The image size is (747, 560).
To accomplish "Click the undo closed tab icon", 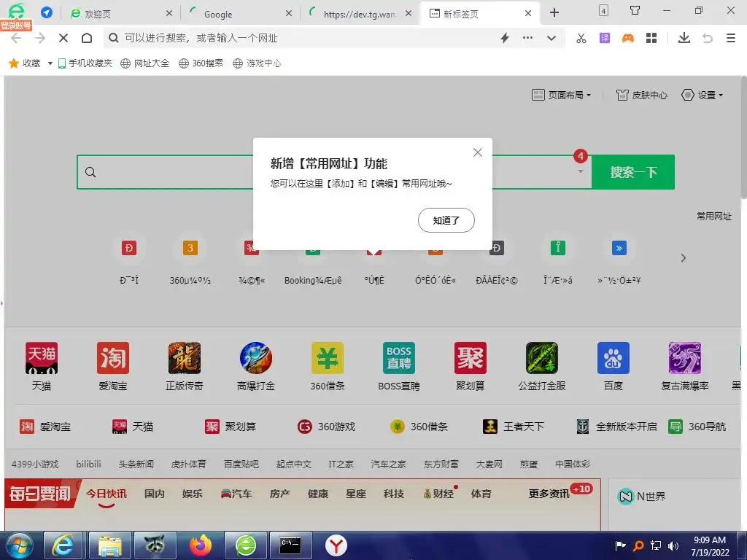I will click(708, 38).
